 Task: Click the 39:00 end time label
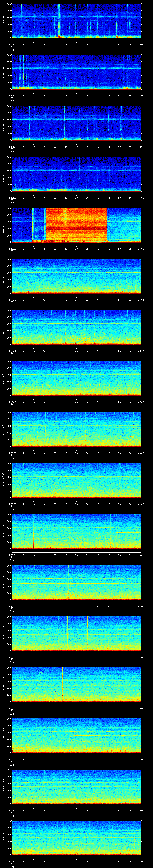pyautogui.click(x=141, y=504)
